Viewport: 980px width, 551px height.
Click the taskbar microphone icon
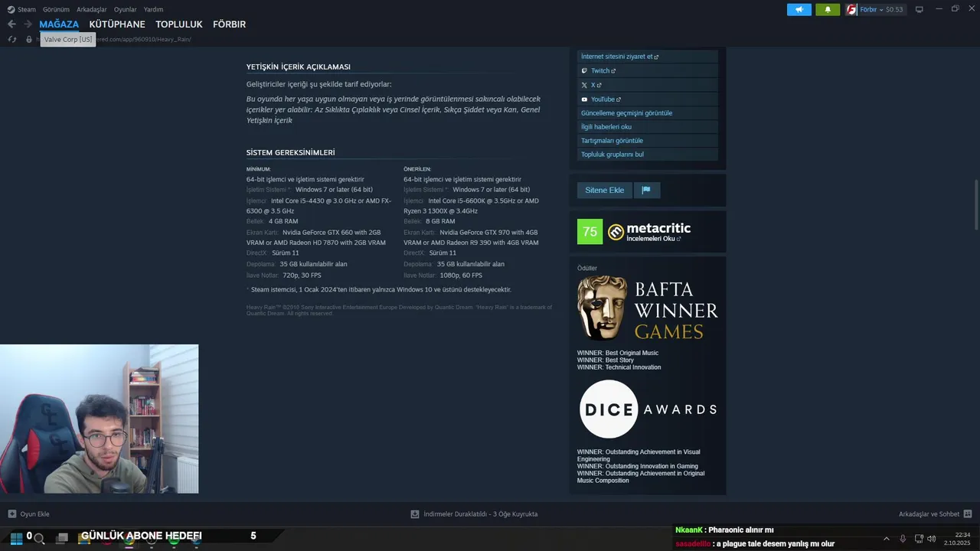pos(903,539)
